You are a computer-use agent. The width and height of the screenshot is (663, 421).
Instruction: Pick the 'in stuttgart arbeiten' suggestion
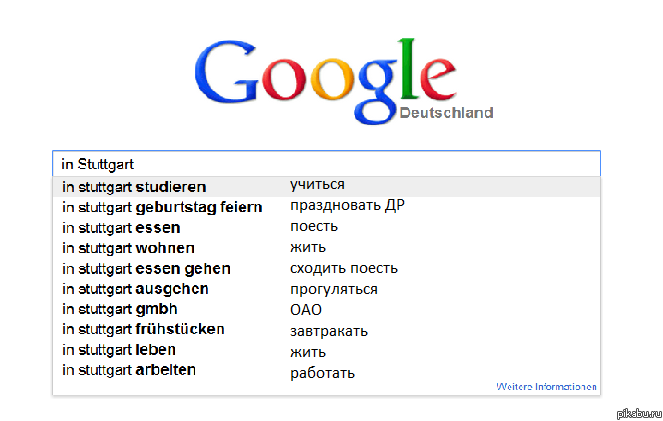pos(129,370)
